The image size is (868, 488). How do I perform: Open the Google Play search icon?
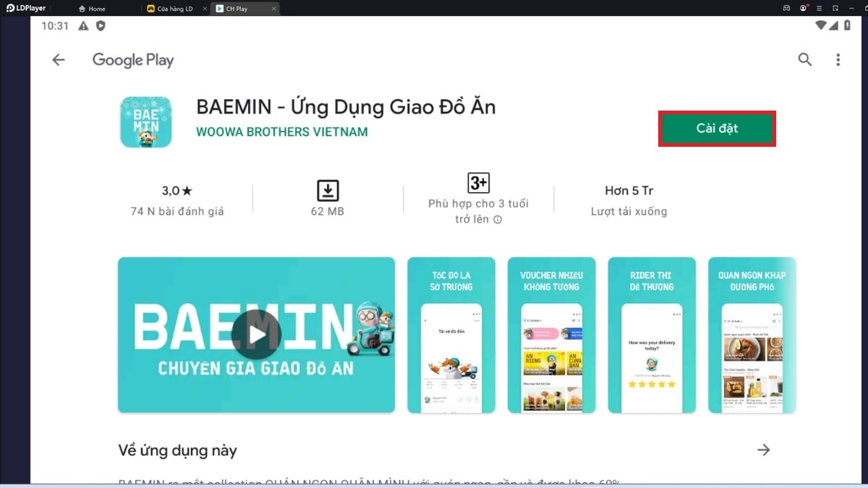pyautogui.click(x=804, y=60)
